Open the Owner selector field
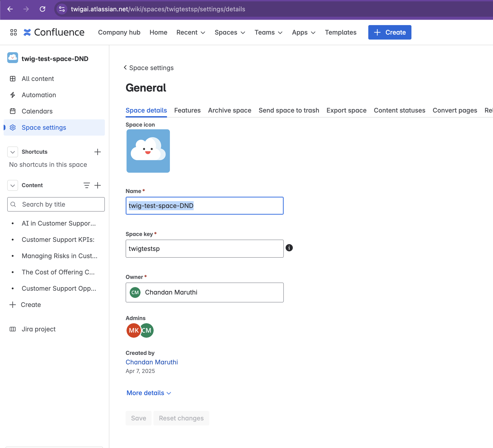The height and width of the screenshot is (448, 493). [204, 292]
